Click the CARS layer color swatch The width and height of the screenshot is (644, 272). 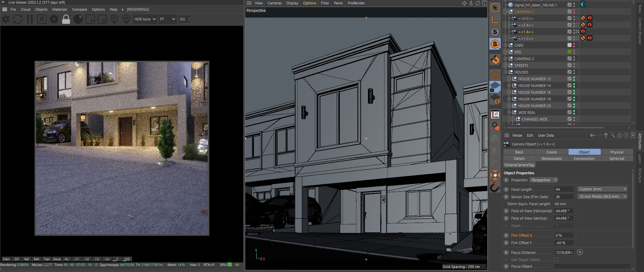coord(569,45)
